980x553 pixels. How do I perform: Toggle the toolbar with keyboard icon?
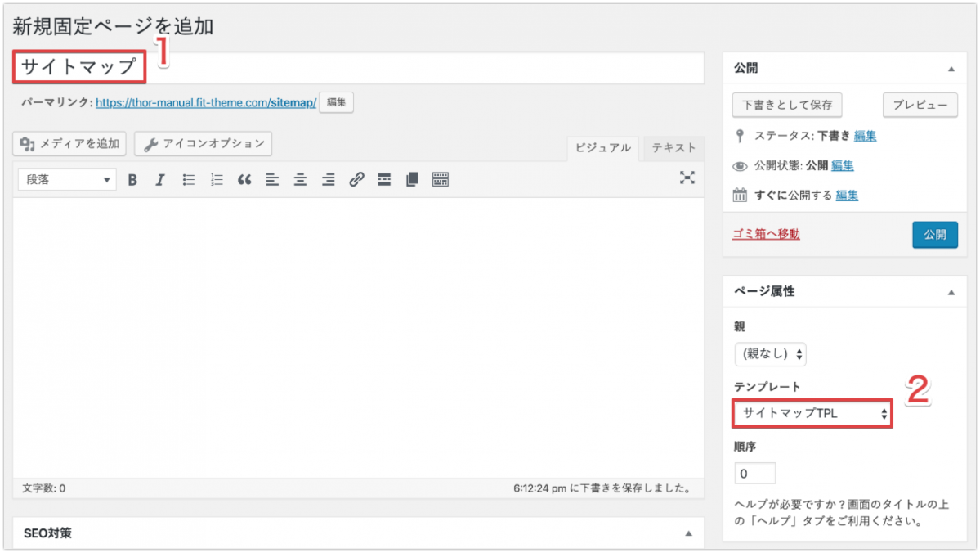(441, 180)
